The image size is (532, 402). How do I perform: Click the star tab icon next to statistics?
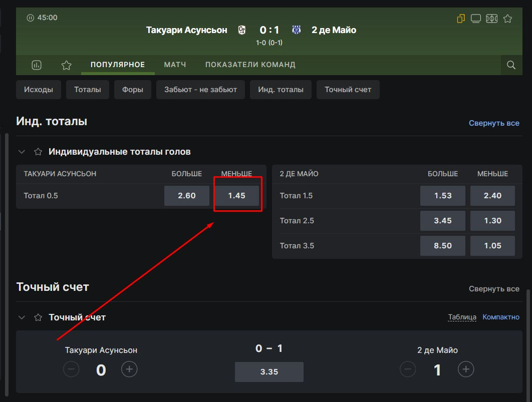[x=66, y=65]
